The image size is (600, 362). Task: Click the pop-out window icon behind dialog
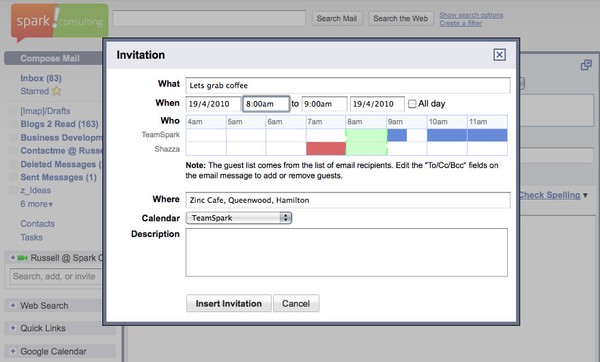(x=586, y=65)
